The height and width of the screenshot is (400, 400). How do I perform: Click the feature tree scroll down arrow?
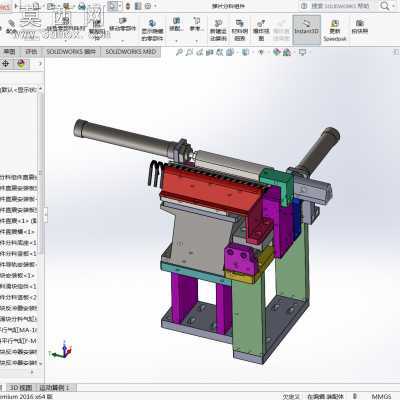(41, 363)
